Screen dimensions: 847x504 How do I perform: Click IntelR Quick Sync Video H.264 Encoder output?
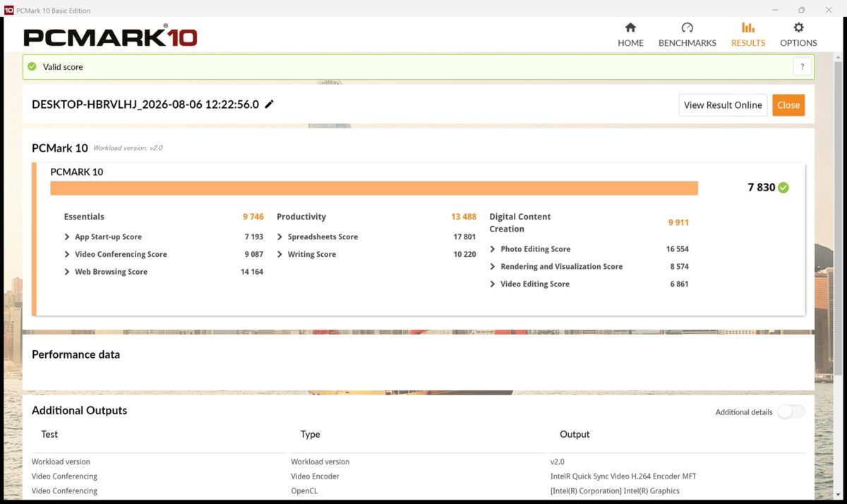pos(623,476)
